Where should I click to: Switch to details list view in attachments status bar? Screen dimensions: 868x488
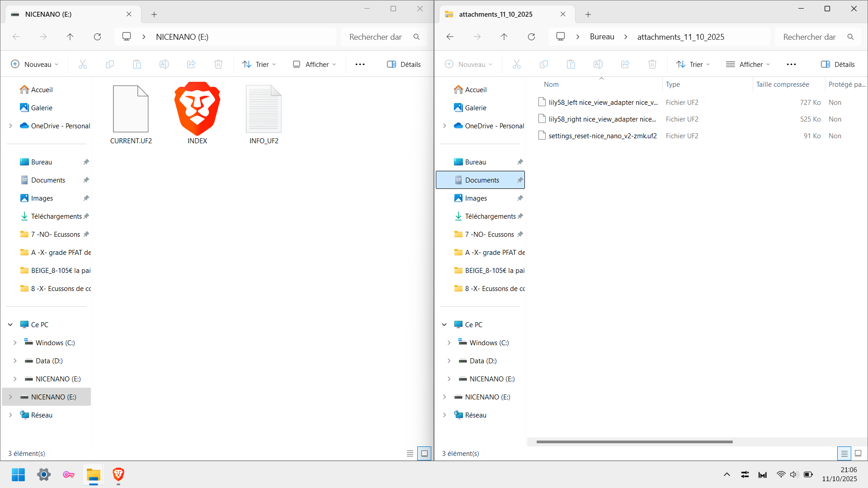tap(844, 453)
